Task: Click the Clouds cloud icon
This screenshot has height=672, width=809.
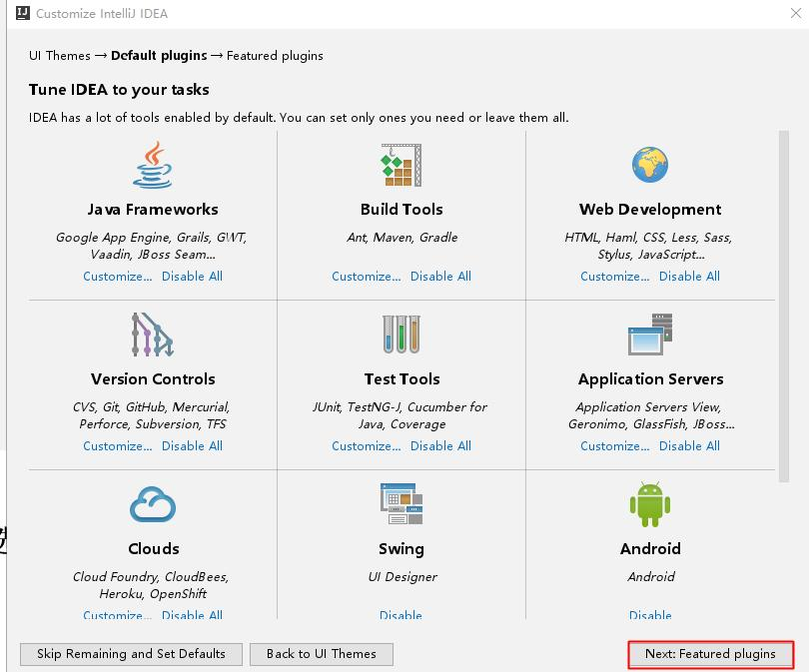Action: pos(153,504)
